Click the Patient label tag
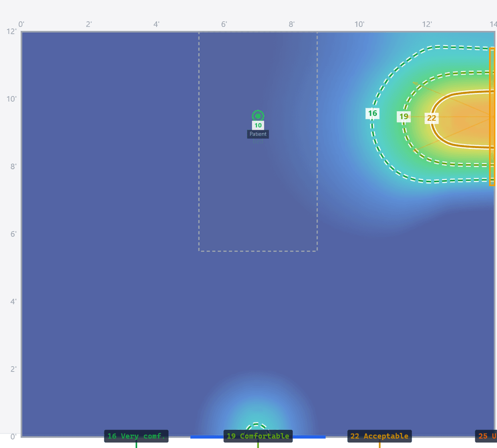 [258, 134]
